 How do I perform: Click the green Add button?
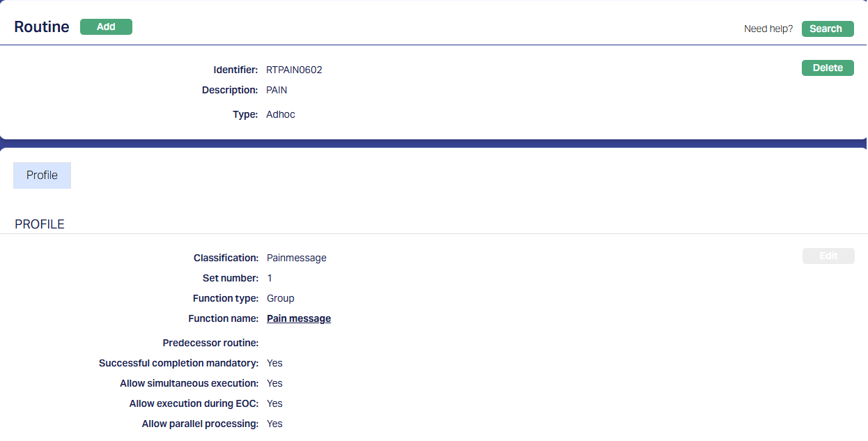click(106, 27)
